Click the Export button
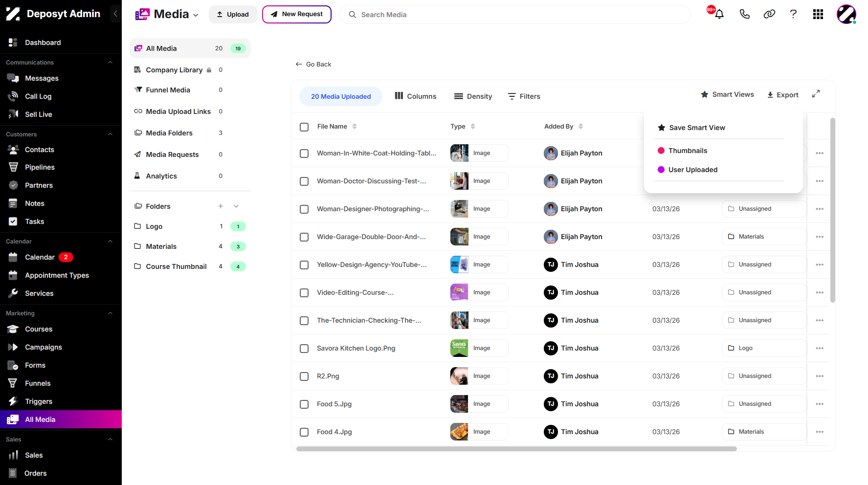This screenshot has height=485, width=868. click(x=782, y=95)
